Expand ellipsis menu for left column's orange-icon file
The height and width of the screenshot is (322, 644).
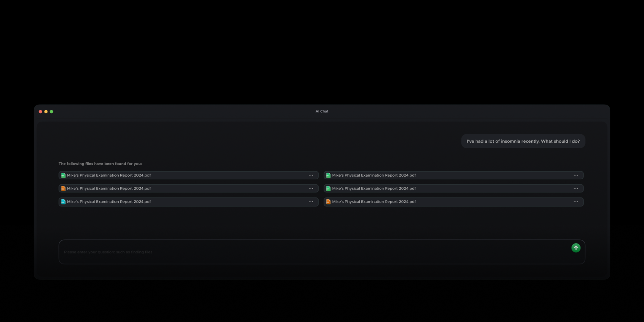coord(311,189)
